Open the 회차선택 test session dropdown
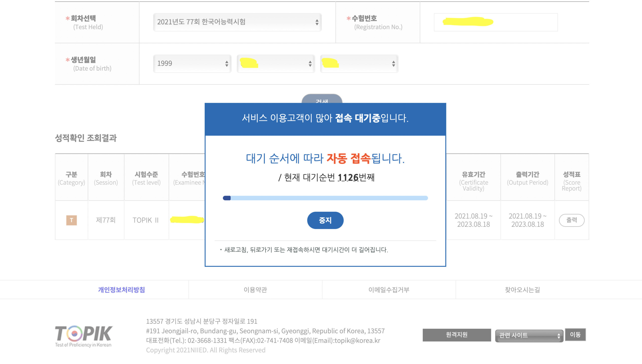 [237, 22]
